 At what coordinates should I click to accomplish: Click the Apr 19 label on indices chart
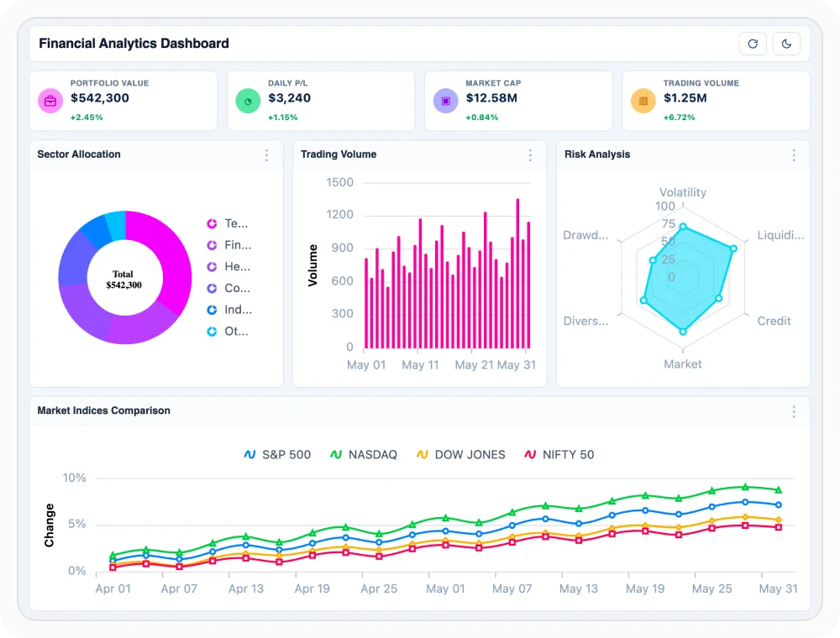[x=312, y=588]
